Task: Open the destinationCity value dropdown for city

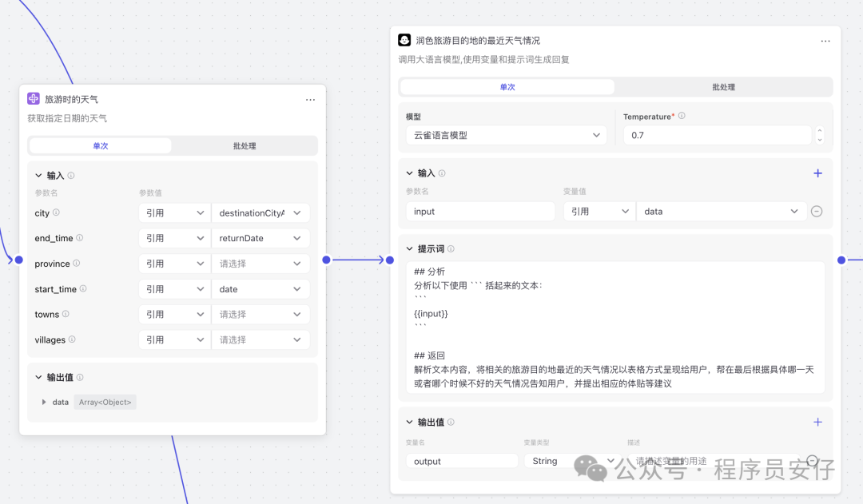Action: (260, 213)
